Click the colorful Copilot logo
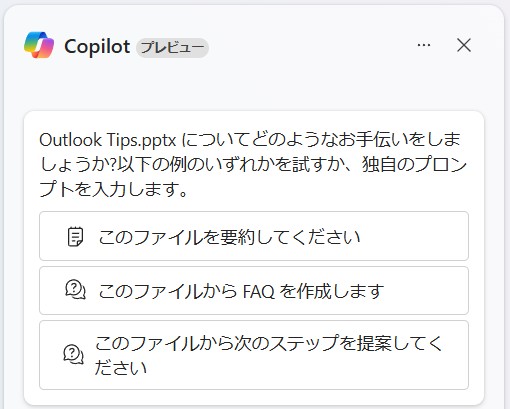The height and width of the screenshot is (409, 510). tap(39, 45)
